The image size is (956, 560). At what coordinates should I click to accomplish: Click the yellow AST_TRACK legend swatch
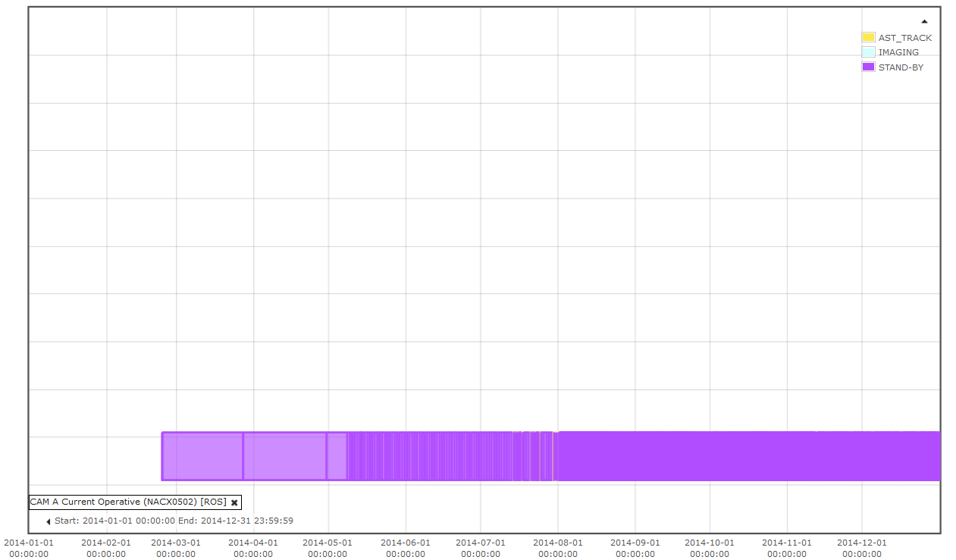868,37
